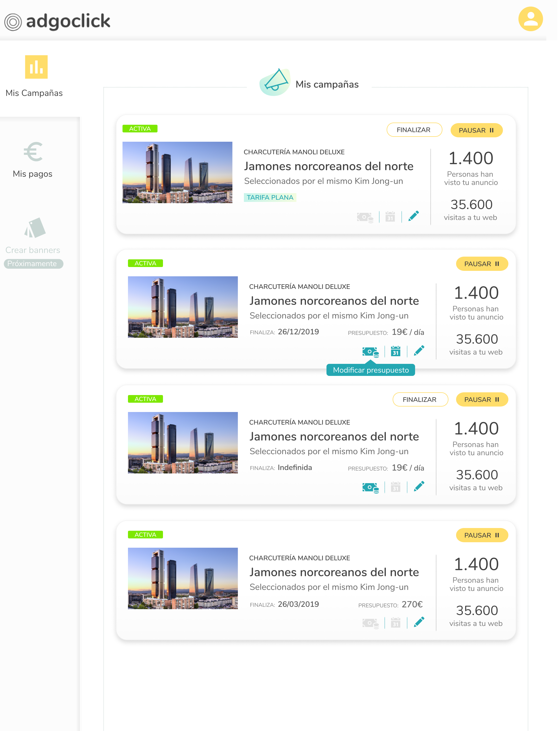Image resolution: width=560 pixels, height=731 pixels.
Task: Click pencil edit icon on first campaign
Action: click(413, 216)
